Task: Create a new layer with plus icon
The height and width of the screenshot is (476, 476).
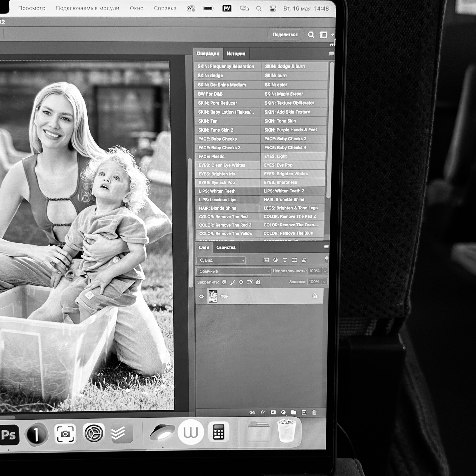Action: [304, 412]
